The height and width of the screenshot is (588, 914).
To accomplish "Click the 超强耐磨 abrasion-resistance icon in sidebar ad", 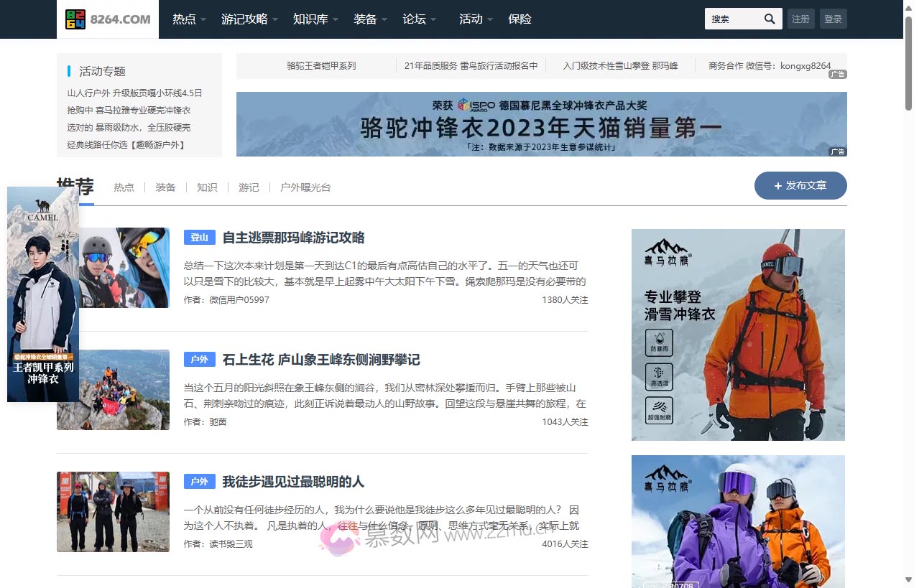I will click(660, 411).
